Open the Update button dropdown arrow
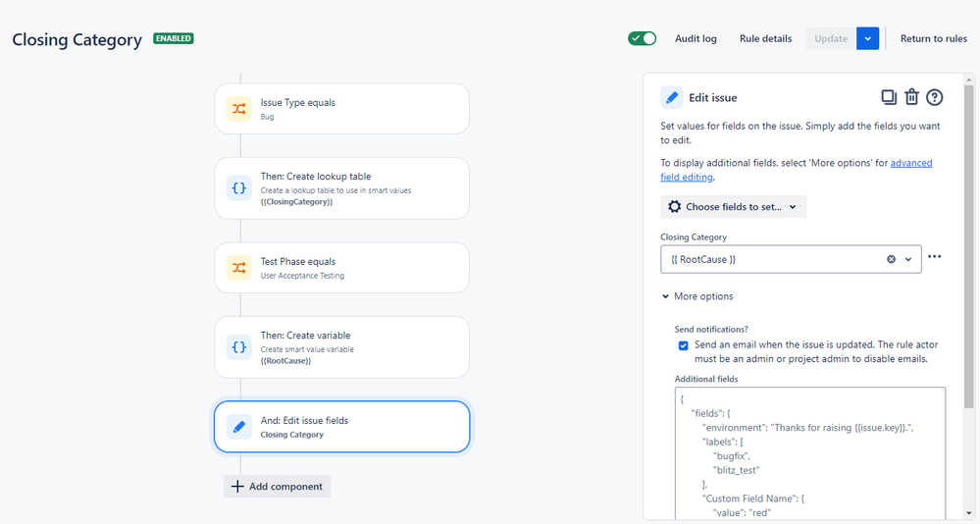980x524 pixels. point(867,39)
